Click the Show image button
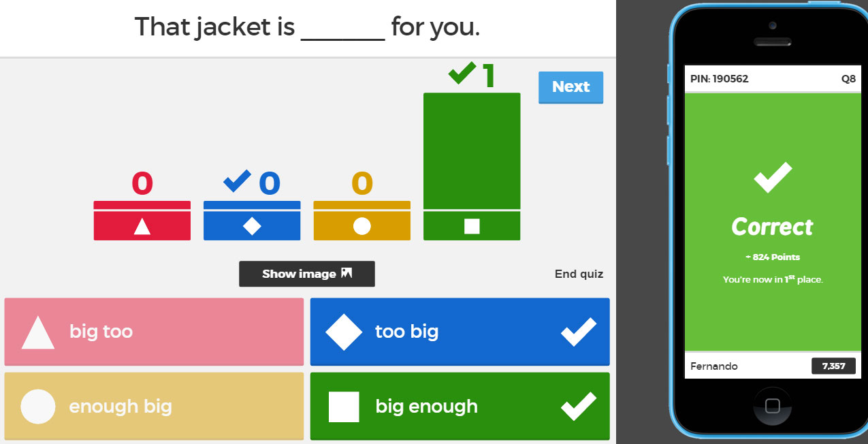Screen dimensions: 868x444 click(x=306, y=274)
